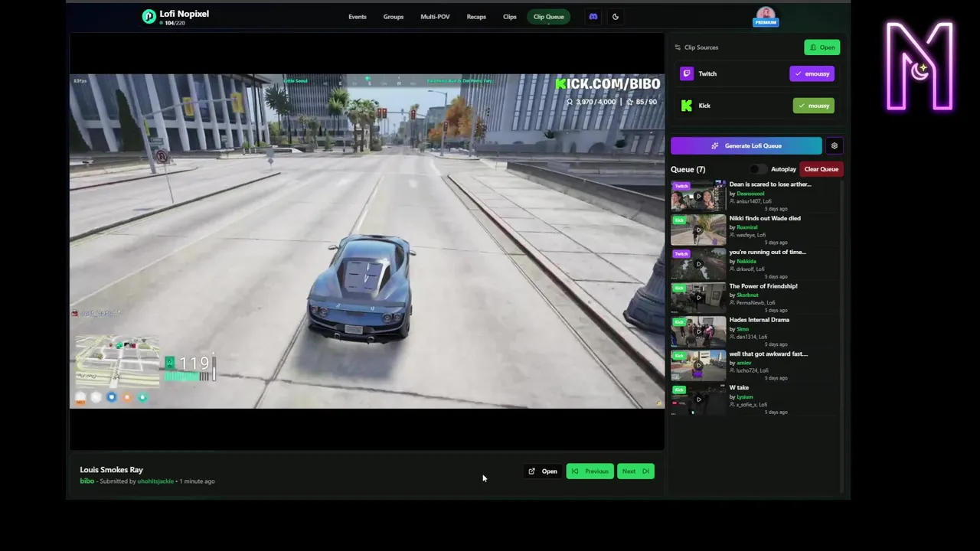Open clipper Simo profile link
The width and height of the screenshot is (980, 551).
point(743,329)
